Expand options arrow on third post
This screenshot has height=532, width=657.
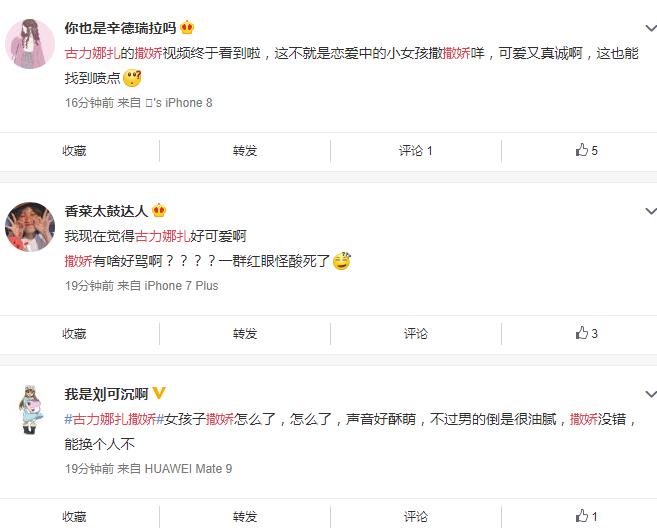650,394
